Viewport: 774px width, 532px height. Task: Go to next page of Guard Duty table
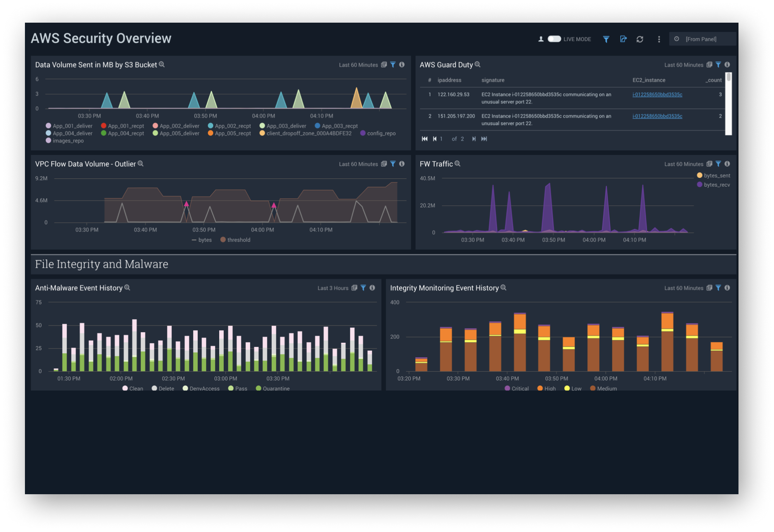coord(474,139)
